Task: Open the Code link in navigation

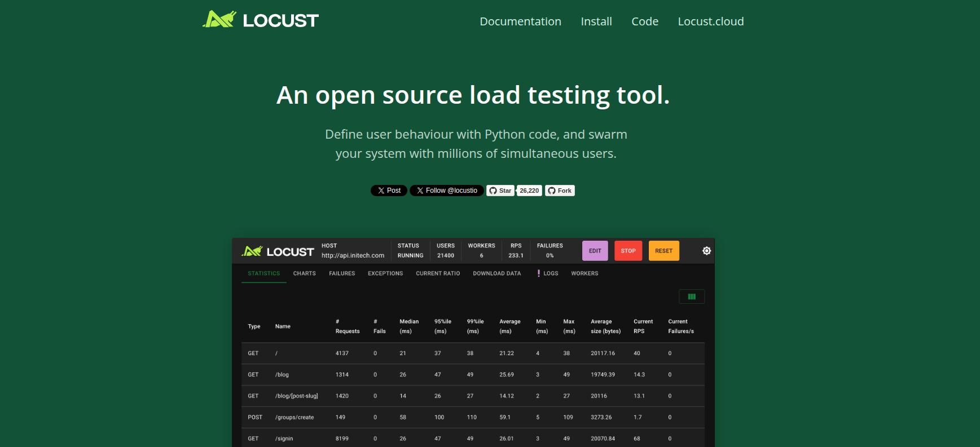Action: pos(645,21)
